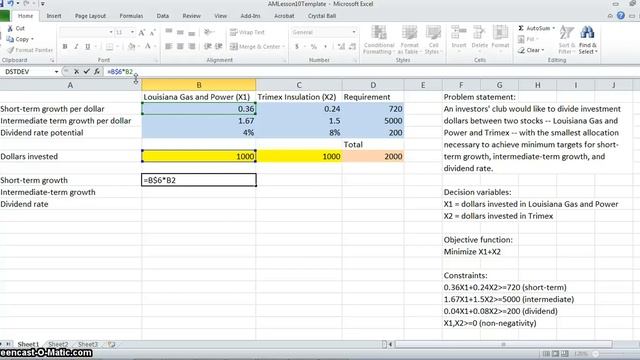
Task: Open the font size dropdown
Action: point(132,32)
